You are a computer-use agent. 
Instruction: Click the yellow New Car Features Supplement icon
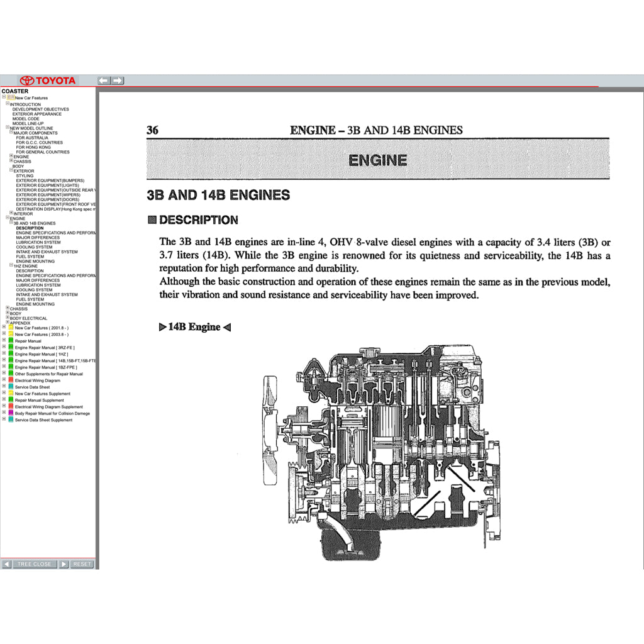(x=11, y=393)
